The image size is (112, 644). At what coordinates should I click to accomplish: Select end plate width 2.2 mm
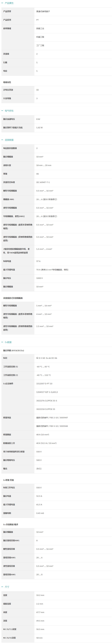pos(40,604)
